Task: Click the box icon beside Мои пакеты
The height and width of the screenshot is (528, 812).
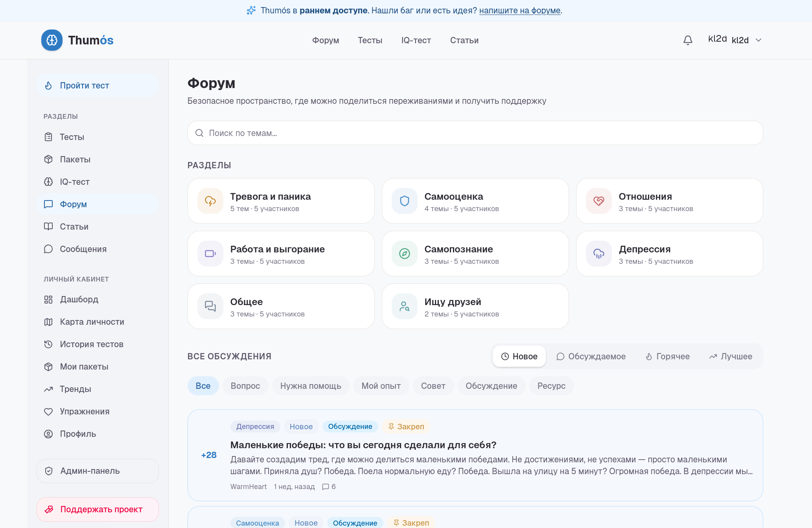Action: [48, 367]
